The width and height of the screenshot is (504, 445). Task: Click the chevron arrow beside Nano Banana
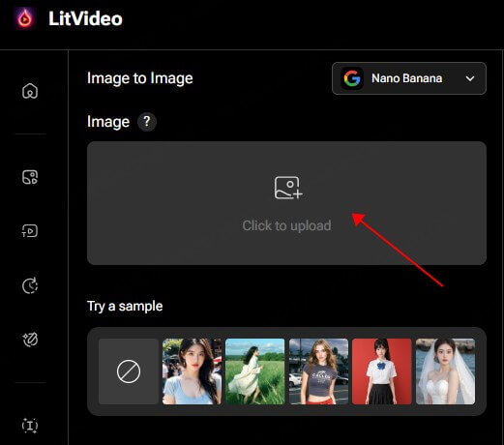pyautogui.click(x=470, y=78)
